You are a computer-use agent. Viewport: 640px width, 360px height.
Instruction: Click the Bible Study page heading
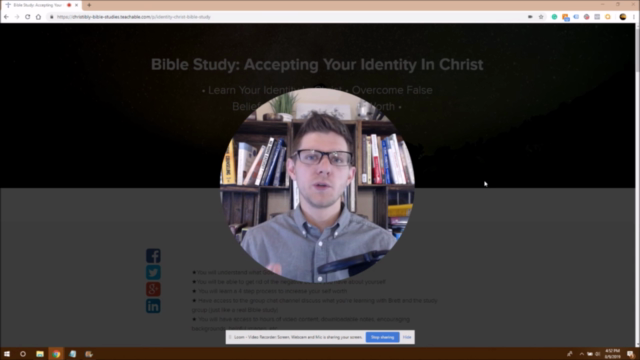tap(317, 64)
